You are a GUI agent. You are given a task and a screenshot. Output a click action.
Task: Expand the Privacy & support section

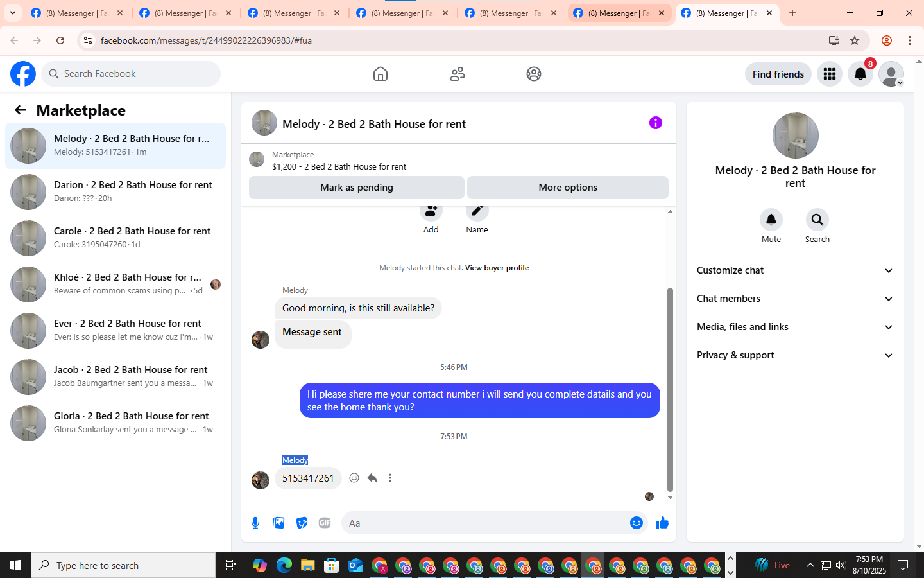click(x=795, y=355)
